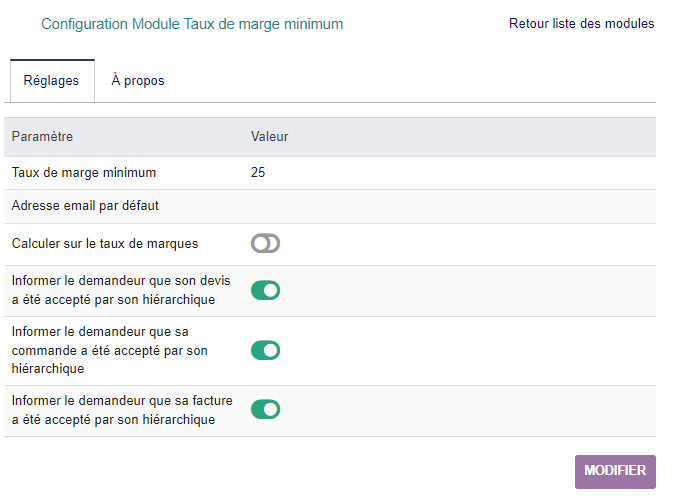This screenshot has width=688, height=504.
Task: Click the devis accepté par son hiérarchique label
Action: click(121, 290)
